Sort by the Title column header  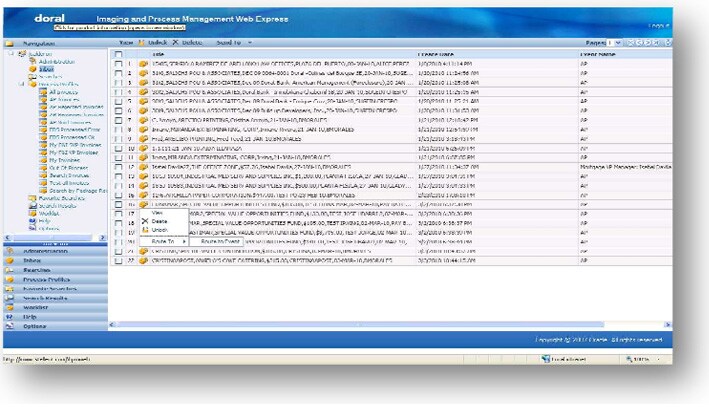pyautogui.click(x=158, y=54)
